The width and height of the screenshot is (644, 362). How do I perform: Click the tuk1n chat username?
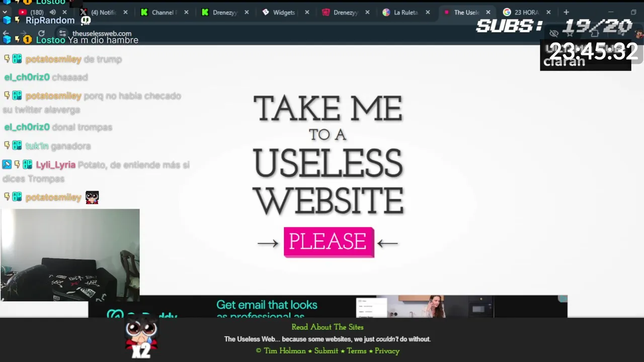click(x=37, y=146)
